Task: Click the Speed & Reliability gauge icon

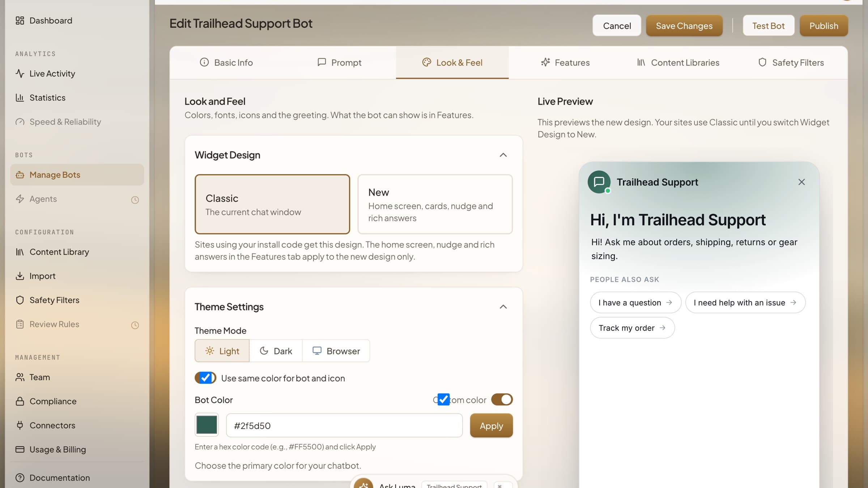Action: pos(20,122)
